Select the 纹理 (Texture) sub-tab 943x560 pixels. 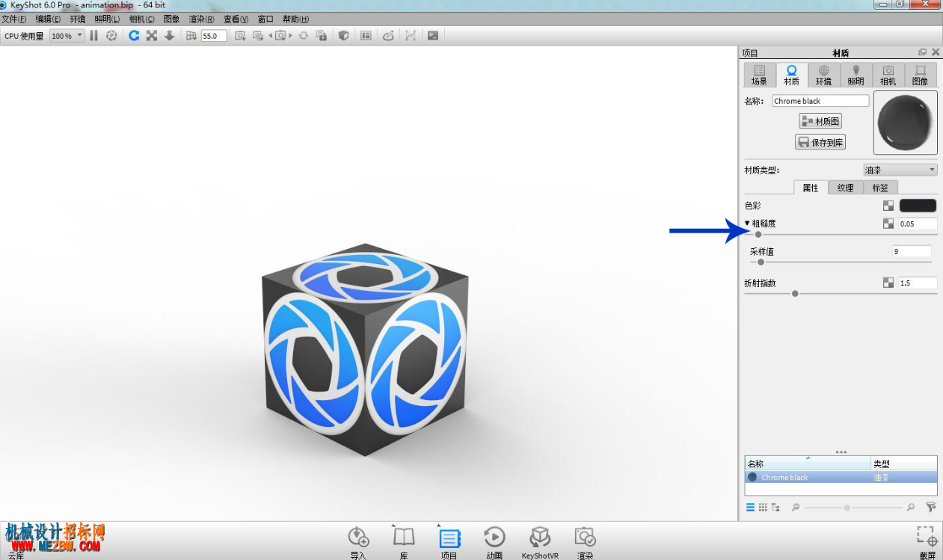(846, 188)
